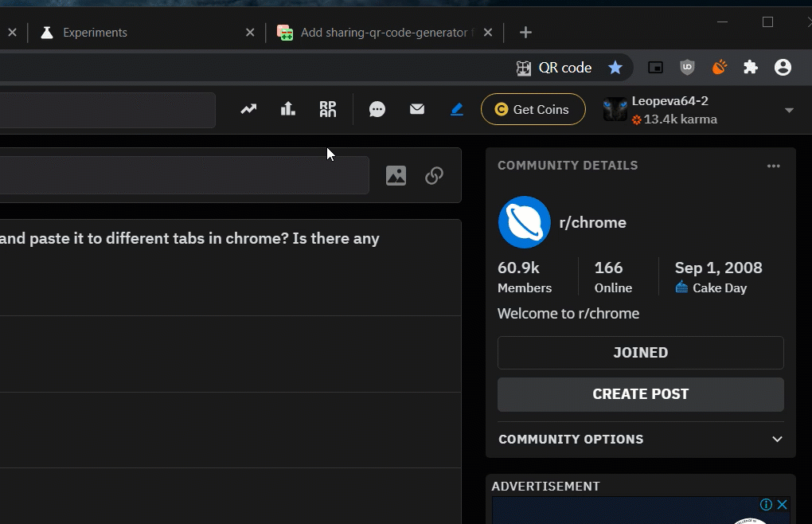Screen dimensions: 812x524
Task: Create a link post via chain icon
Action: pyautogui.click(x=434, y=175)
